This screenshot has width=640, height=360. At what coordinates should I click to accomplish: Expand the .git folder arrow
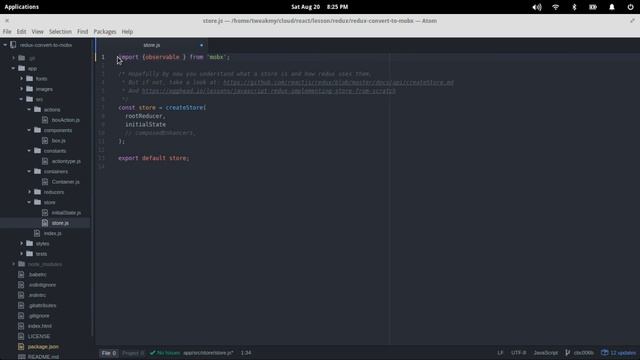point(13,58)
